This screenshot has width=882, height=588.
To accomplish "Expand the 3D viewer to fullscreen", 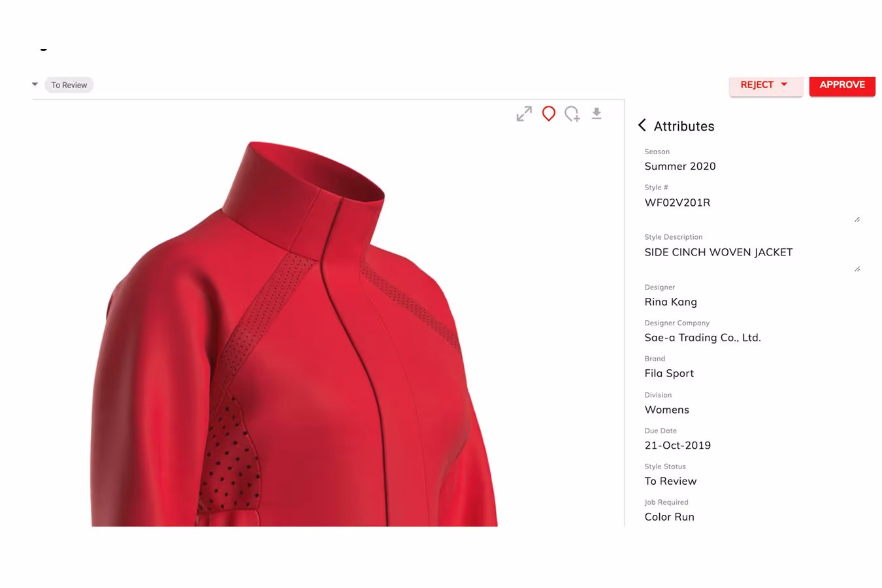I will [x=524, y=114].
